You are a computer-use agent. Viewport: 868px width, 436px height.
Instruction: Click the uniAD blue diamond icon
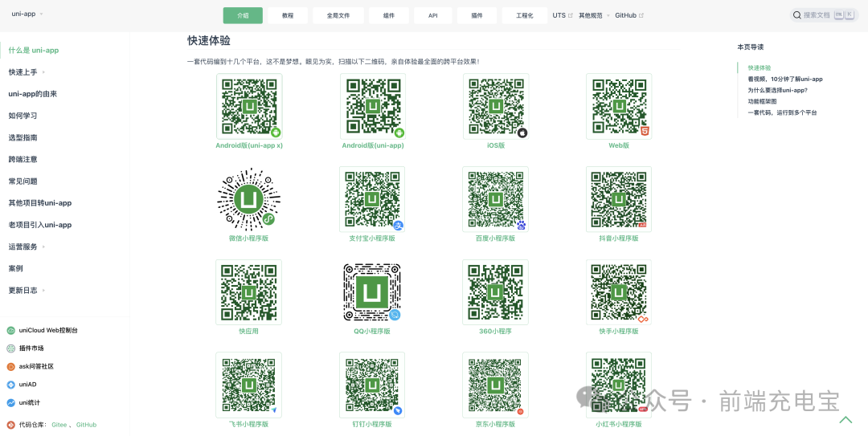[10, 385]
